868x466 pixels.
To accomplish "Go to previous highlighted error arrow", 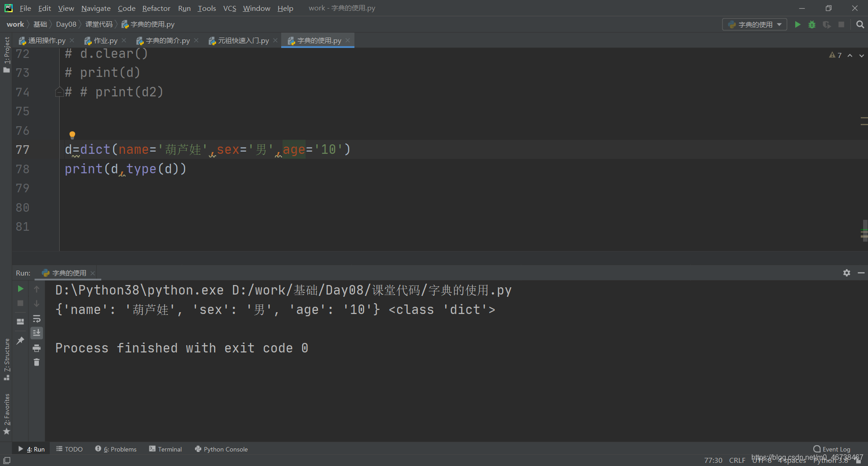I will pos(850,55).
